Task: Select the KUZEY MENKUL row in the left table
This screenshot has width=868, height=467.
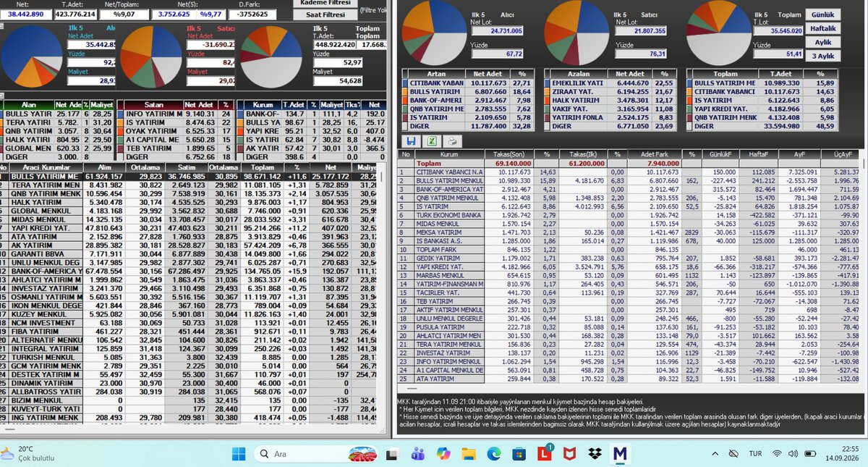Action: 188,314
